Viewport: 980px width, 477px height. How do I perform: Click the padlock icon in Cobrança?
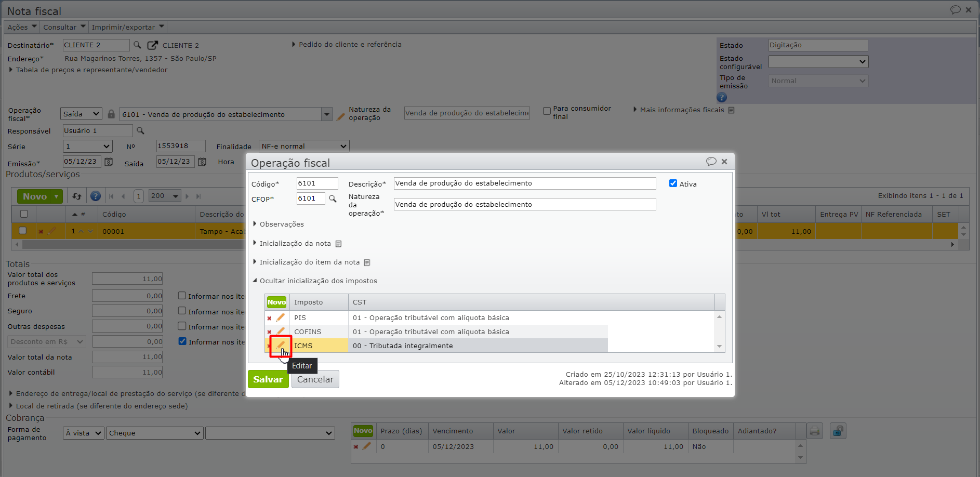click(x=838, y=431)
